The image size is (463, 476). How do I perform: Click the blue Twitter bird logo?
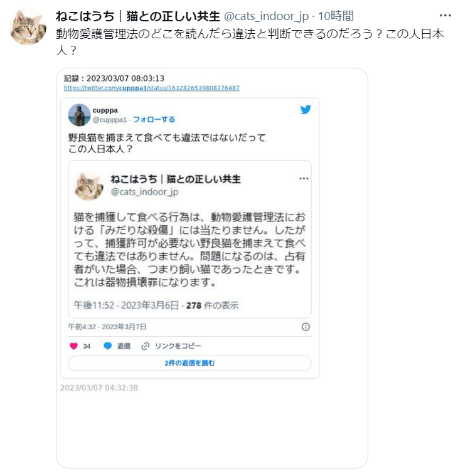tap(306, 110)
